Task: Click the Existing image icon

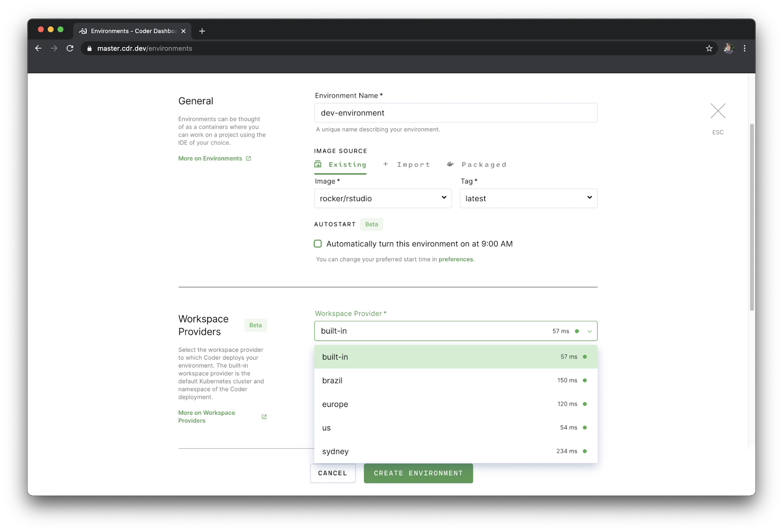Action: click(318, 164)
